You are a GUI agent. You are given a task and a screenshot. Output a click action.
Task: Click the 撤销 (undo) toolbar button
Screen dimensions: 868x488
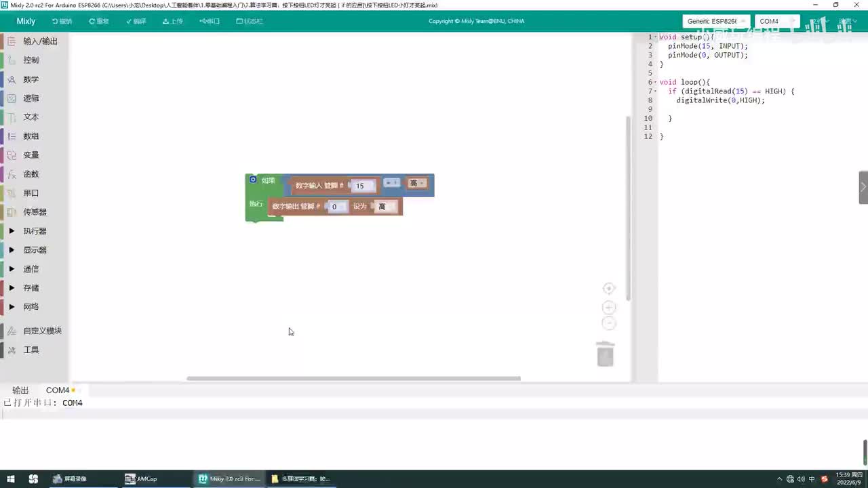(62, 21)
